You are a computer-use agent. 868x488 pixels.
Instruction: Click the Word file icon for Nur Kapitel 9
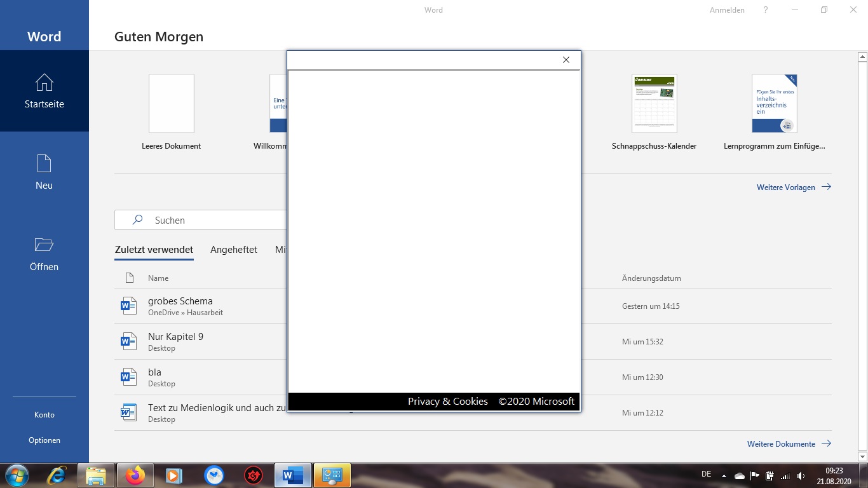129,342
